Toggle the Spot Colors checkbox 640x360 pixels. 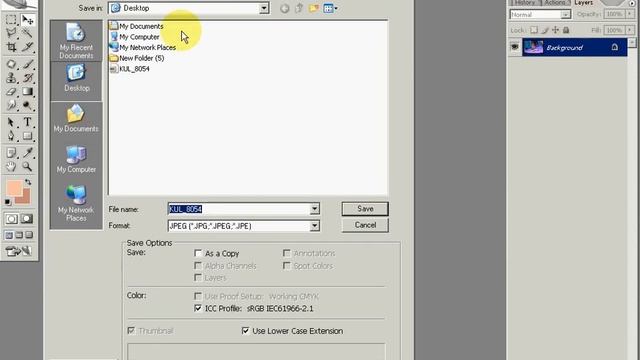[287, 266]
